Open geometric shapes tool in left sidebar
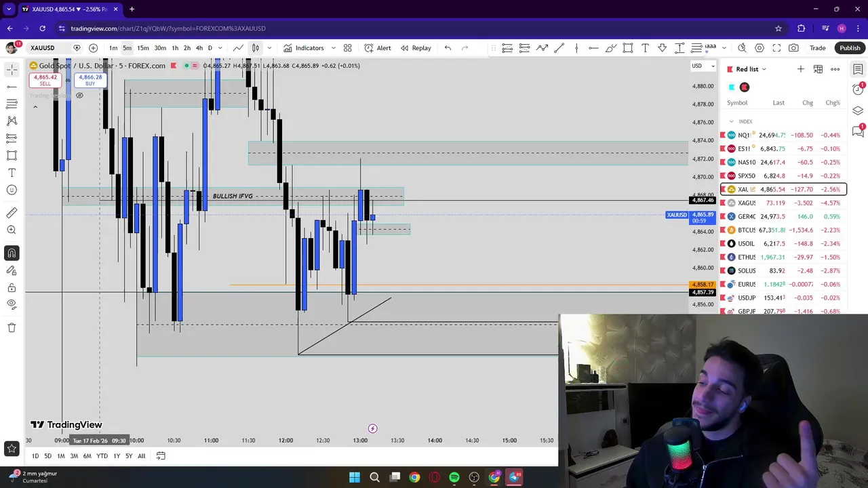The image size is (868, 488). click(x=12, y=155)
